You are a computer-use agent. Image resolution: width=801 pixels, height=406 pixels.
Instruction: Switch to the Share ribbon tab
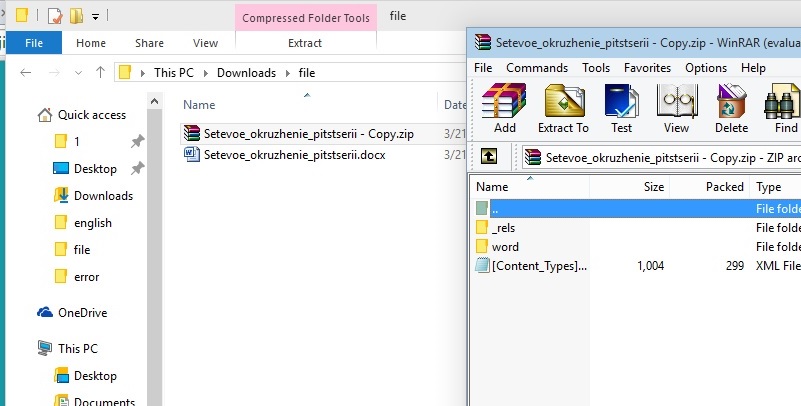pyautogui.click(x=149, y=43)
